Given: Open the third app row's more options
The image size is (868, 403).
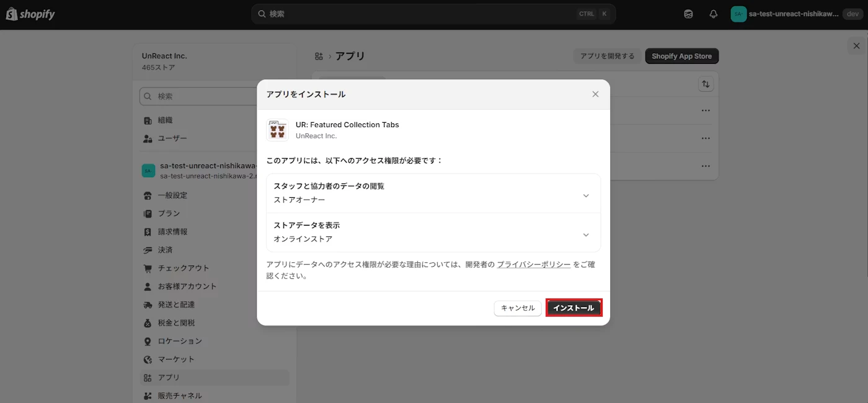Looking at the screenshot, I should [x=706, y=166].
